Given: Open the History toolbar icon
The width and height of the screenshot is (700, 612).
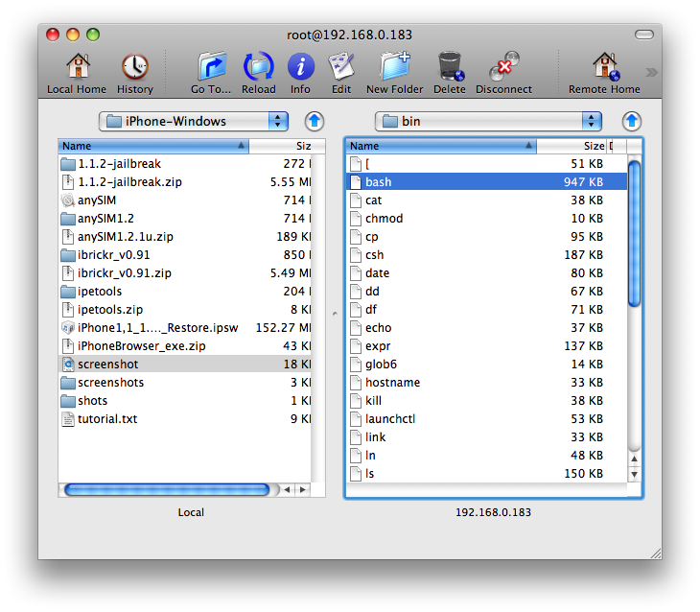Looking at the screenshot, I should coord(134,73).
